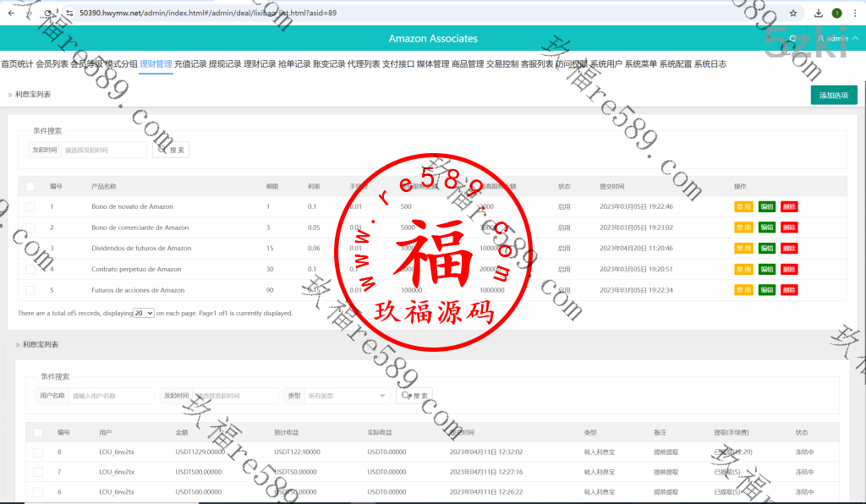Check the box for Bono de novato de Amazon
Image resolution: width=866 pixels, height=504 pixels.
[x=30, y=206]
